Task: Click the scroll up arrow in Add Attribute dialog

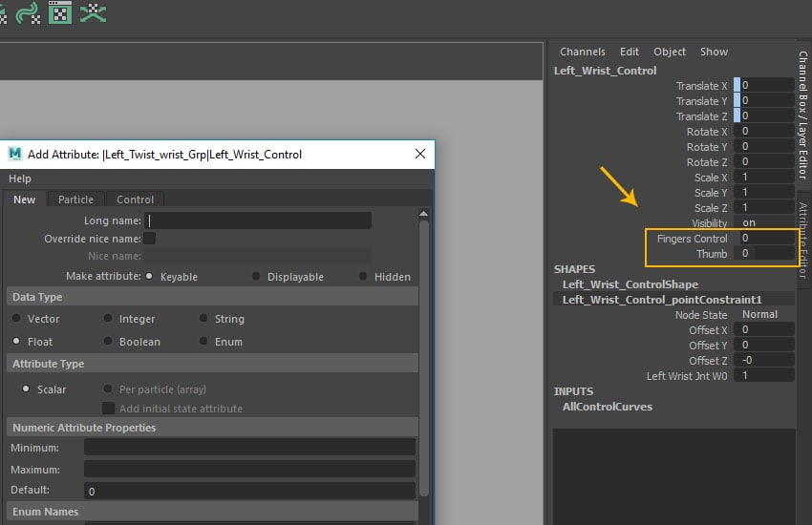Action: pos(424,216)
